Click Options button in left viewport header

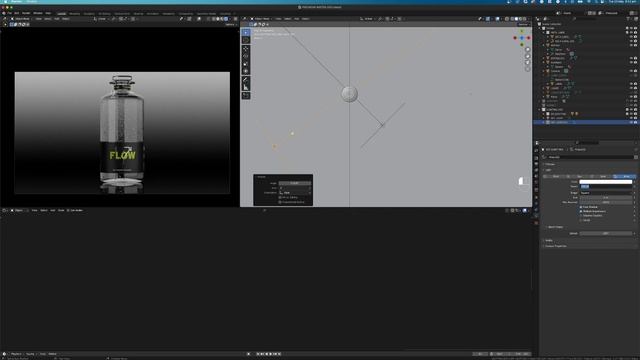coord(231,24)
